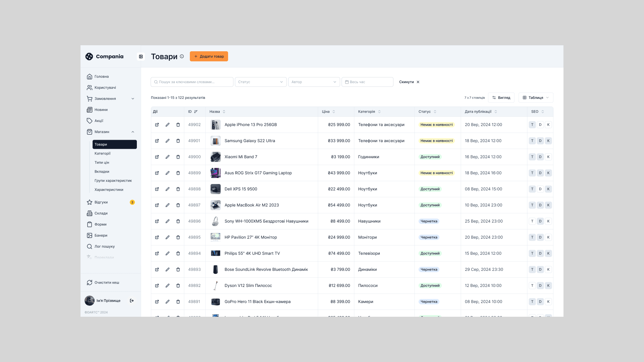Collapse the Магазин sidebar section
Viewport: 644px width, 362px height.
pos(133,132)
